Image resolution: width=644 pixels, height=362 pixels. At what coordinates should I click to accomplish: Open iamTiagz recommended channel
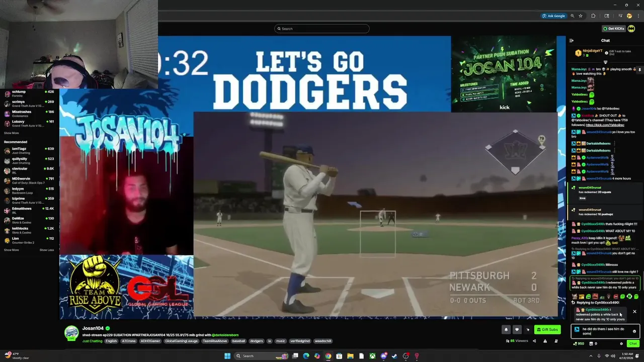click(x=30, y=151)
